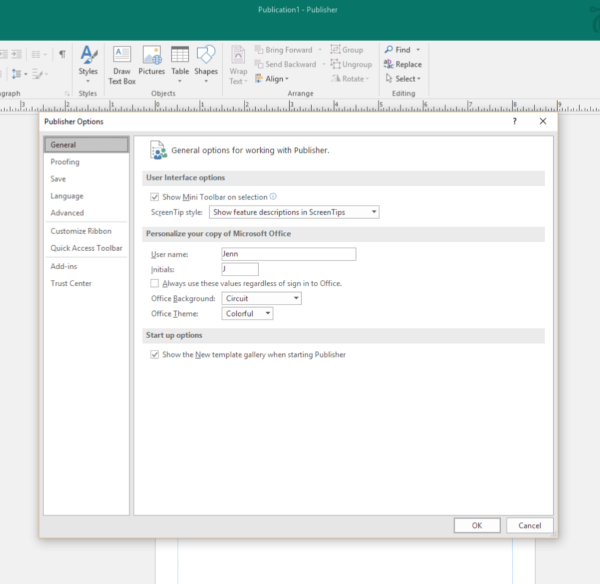
Task: Click the Mini Toolbar info icon
Action: [273, 197]
